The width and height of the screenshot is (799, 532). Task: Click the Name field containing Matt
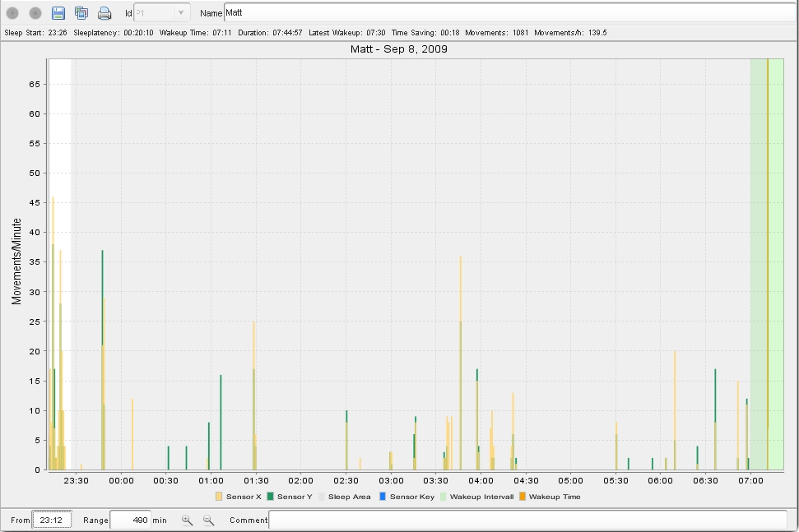(x=510, y=12)
